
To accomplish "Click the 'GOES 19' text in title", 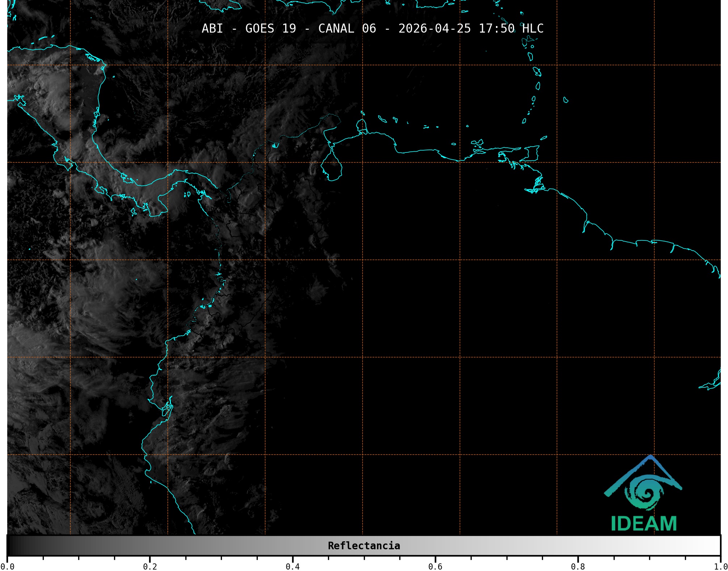I will pyautogui.click(x=270, y=29).
